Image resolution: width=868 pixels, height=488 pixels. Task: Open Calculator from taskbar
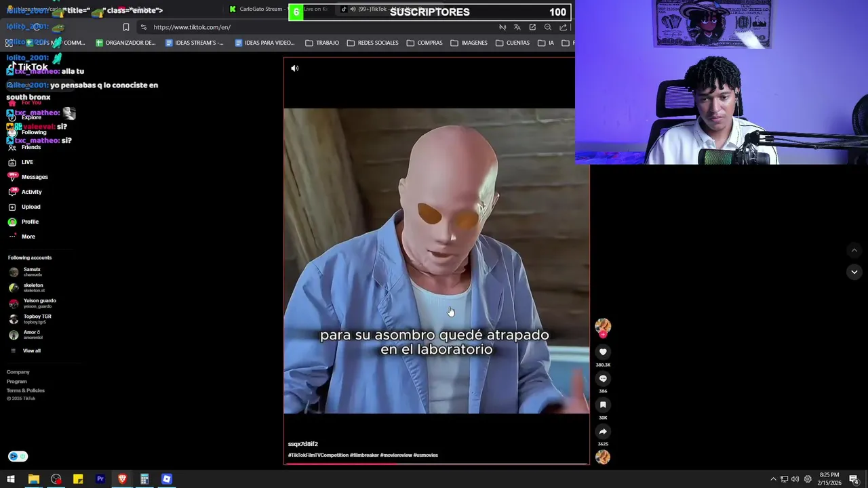pyautogui.click(x=144, y=479)
